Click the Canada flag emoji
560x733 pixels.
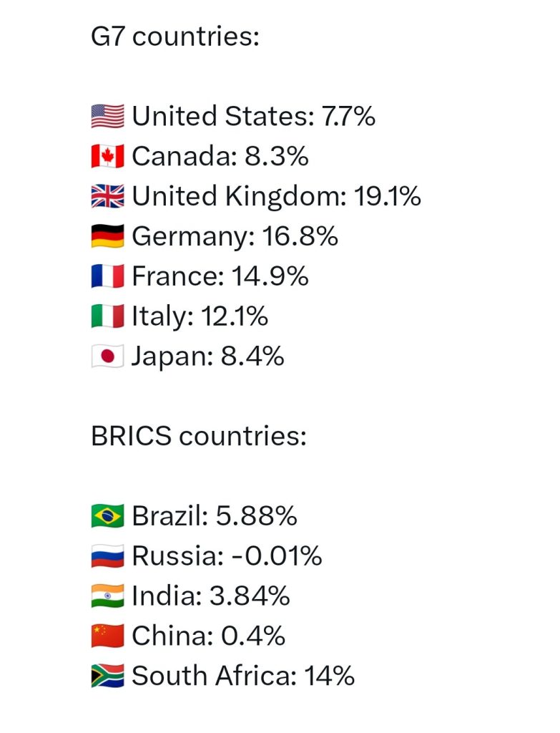tap(107, 156)
